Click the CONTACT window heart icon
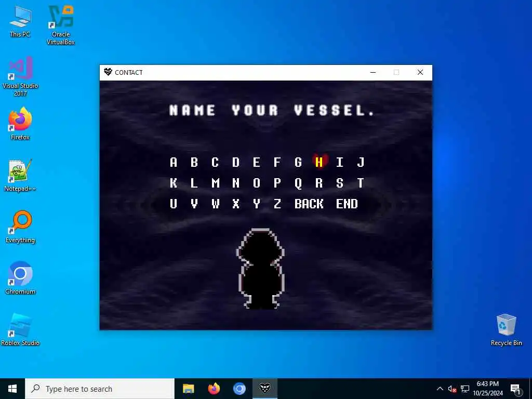The image size is (532, 399). coord(108,72)
